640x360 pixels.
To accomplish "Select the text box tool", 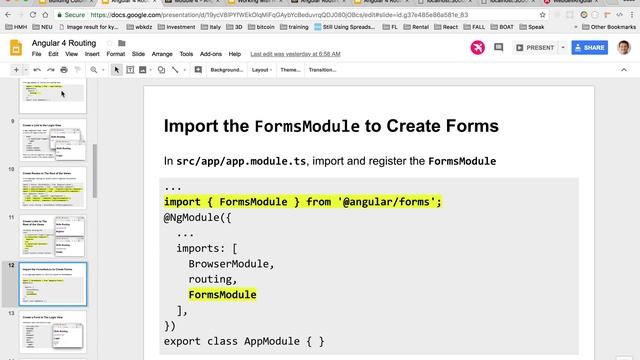I will pos(130,70).
